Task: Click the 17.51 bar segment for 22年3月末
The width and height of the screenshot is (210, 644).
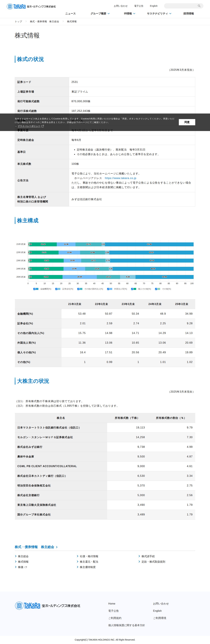Action: (44, 253)
